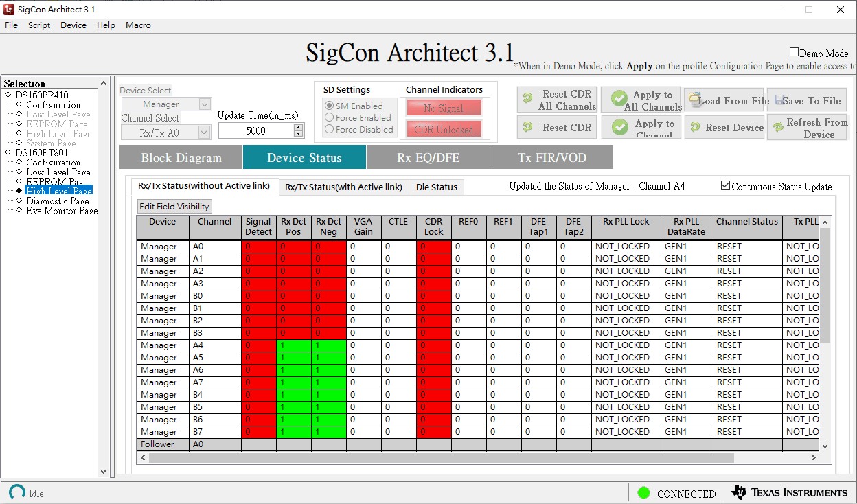Viewport: 857px width, 504px height.
Task: Decrease Update Time with the down stepper arrow
Action: [x=299, y=134]
